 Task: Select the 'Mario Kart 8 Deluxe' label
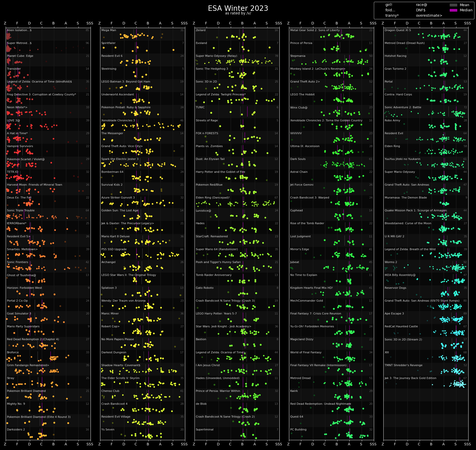coord(116,237)
